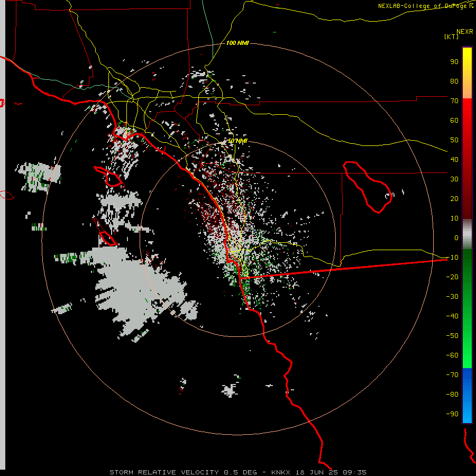
Task: Click the [KT] units label
Action: point(452,36)
